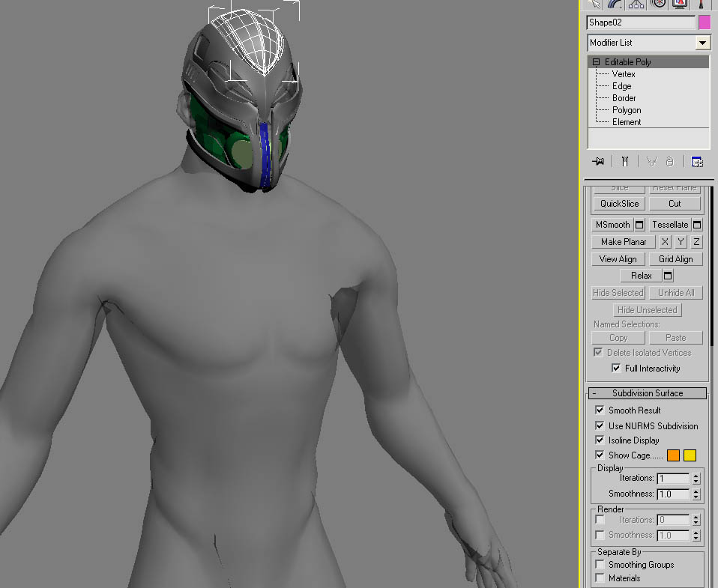
Task: Activate the Cut tool
Action: coord(675,204)
